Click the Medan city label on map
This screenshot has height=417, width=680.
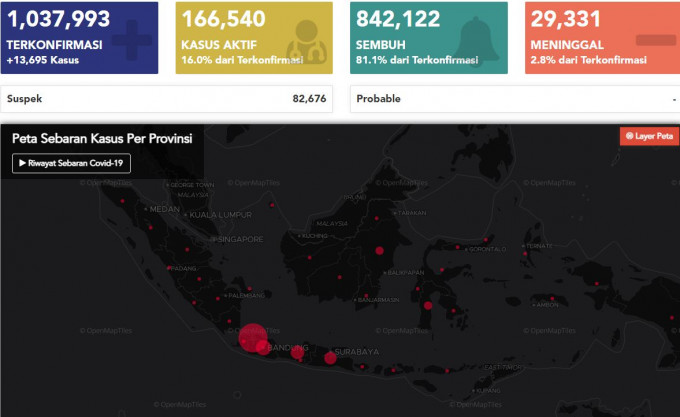164,209
